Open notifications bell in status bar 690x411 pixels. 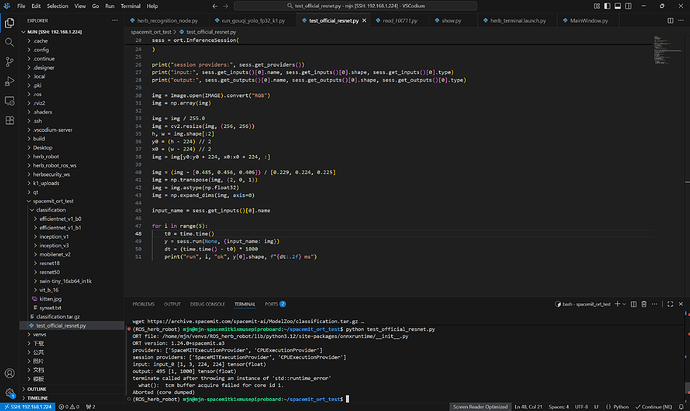tap(681, 407)
